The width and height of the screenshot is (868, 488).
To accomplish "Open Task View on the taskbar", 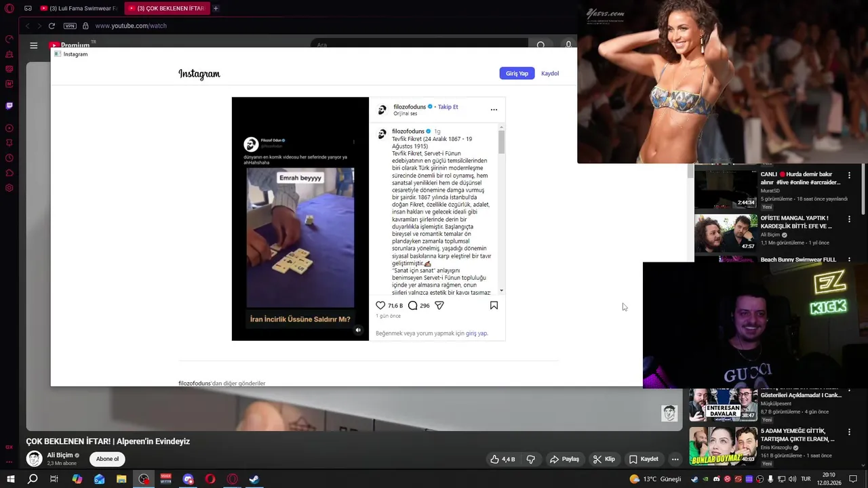I will (x=54, y=479).
